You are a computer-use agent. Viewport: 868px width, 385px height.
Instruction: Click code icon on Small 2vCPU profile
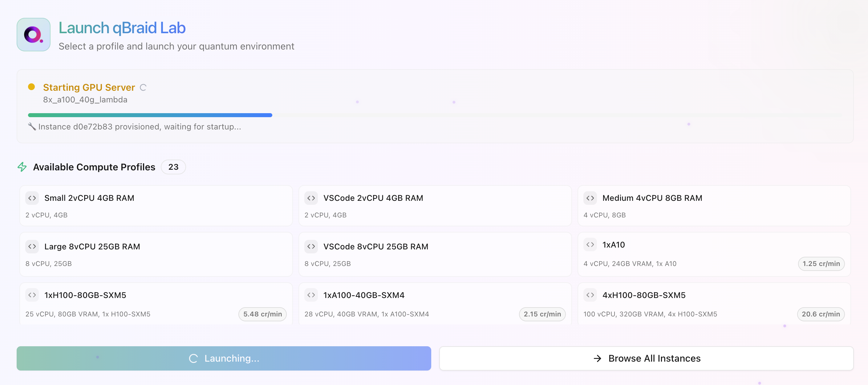(32, 198)
